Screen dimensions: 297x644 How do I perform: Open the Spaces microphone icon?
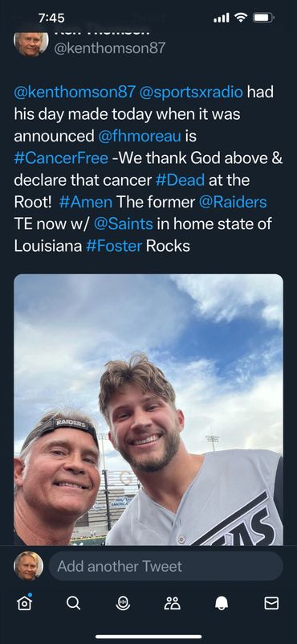tap(123, 603)
